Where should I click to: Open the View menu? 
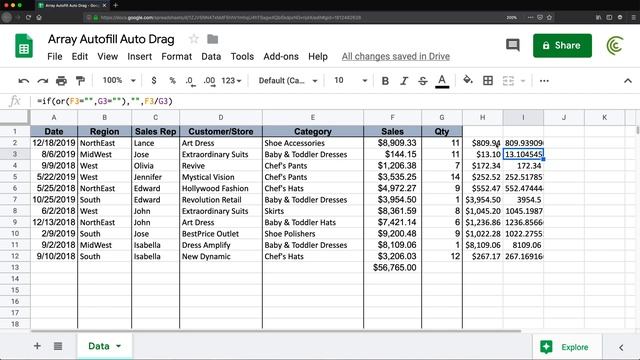(x=107, y=56)
